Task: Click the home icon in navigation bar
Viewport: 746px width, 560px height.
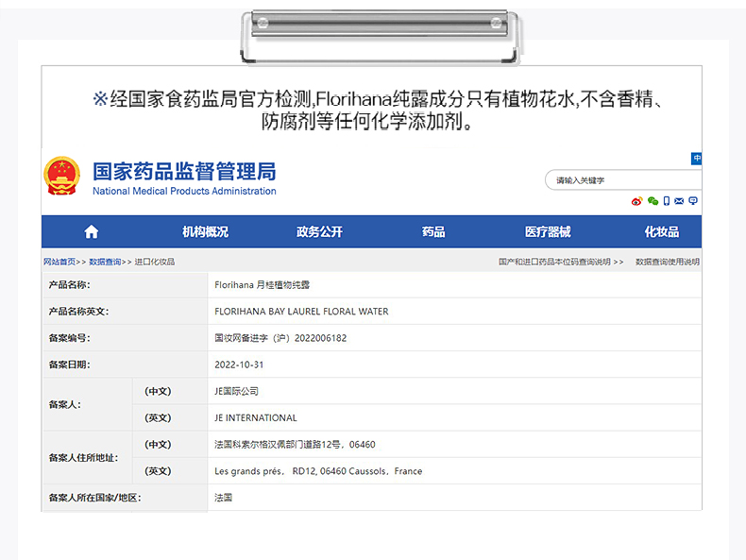Action: (92, 231)
